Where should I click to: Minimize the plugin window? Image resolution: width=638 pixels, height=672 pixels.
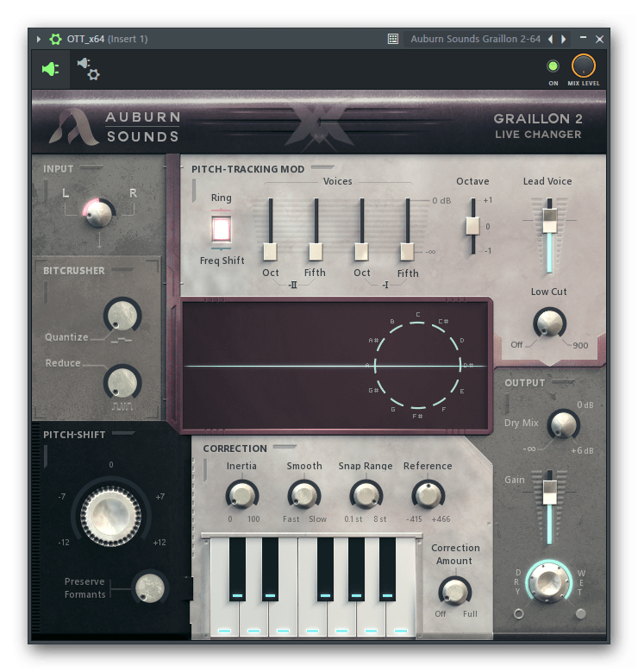pyautogui.click(x=583, y=38)
